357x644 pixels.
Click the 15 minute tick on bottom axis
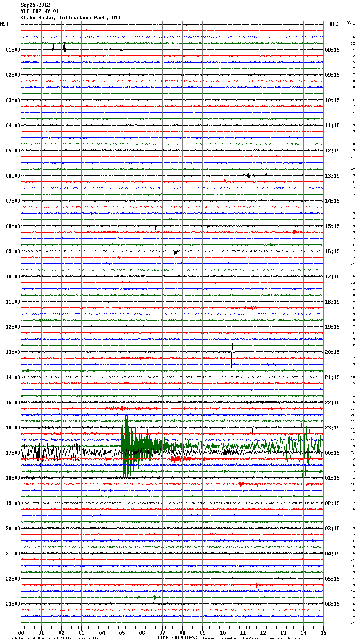(323, 633)
